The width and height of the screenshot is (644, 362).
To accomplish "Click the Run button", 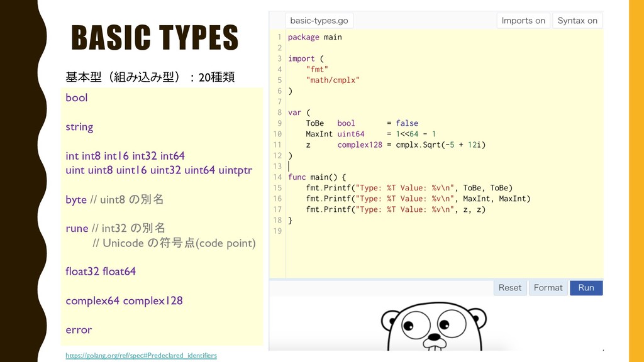I will [586, 288].
